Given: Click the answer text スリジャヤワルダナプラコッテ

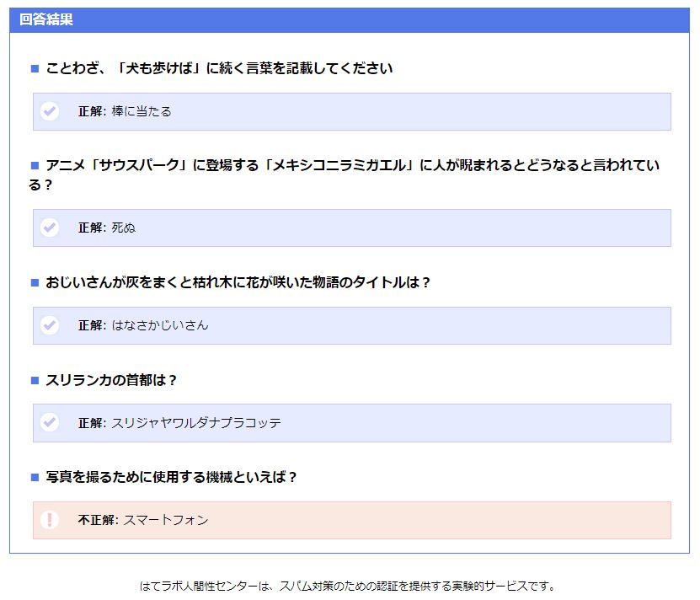Looking at the screenshot, I should coord(196,423).
